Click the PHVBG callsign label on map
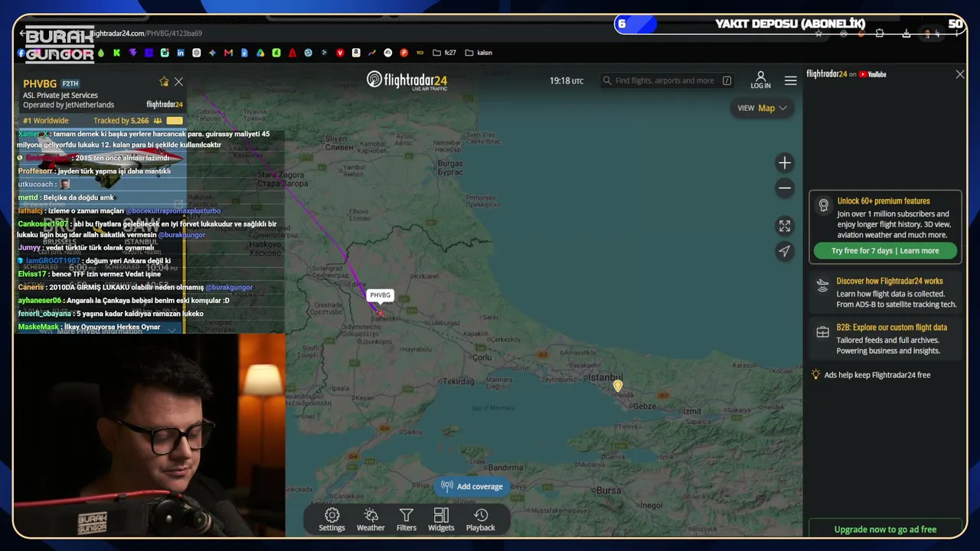The height and width of the screenshot is (551, 980). click(x=380, y=295)
